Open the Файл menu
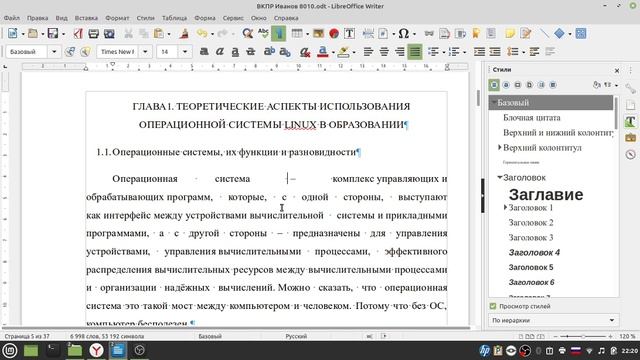The image size is (640, 360). coord(11,18)
